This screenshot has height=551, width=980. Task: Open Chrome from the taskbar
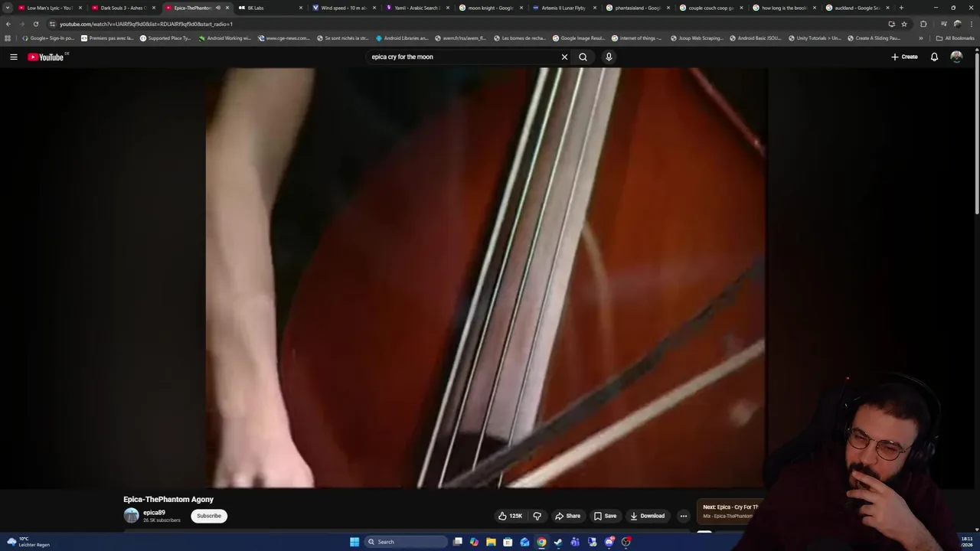pyautogui.click(x=541, y=542)
